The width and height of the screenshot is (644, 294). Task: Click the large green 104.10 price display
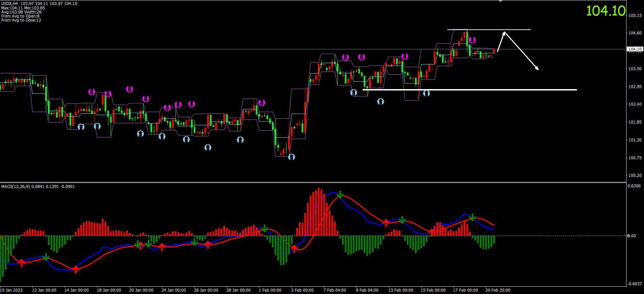pos(606,11)
